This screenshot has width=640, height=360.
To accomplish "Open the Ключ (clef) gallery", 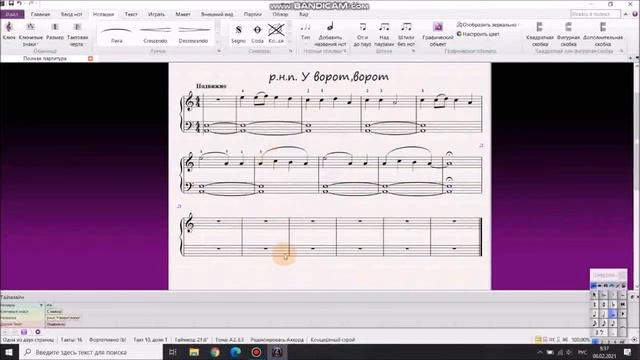I will pos(9,31).
